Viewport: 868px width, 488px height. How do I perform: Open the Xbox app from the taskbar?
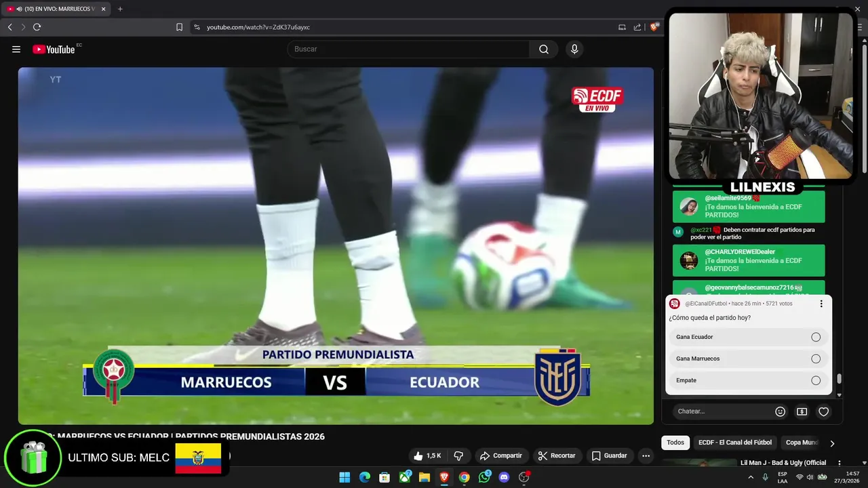404,477
